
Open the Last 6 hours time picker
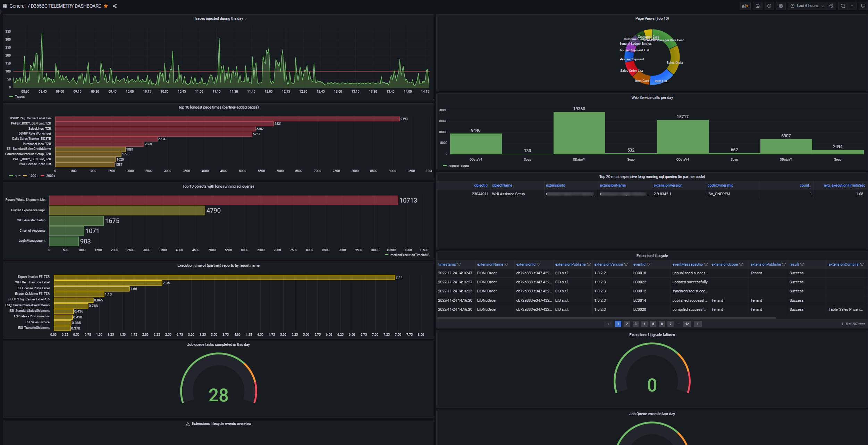coord(807,6)
